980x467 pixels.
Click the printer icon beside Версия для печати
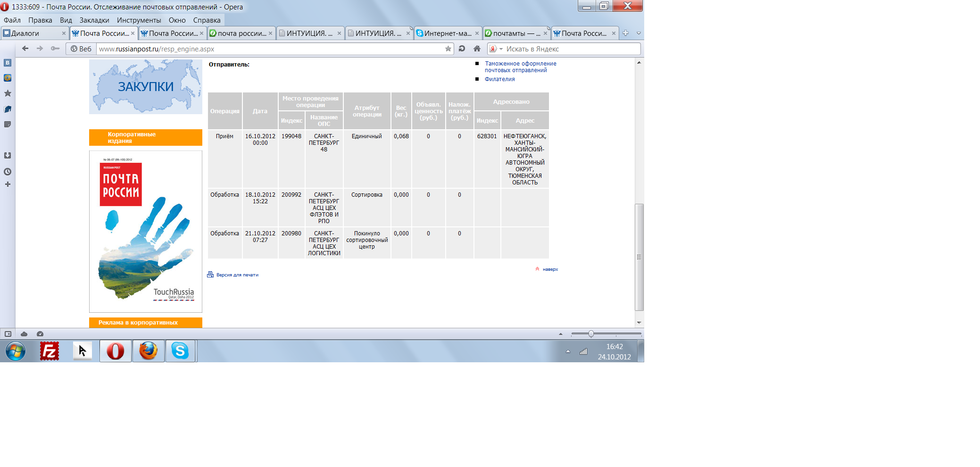tap(210, 275)
